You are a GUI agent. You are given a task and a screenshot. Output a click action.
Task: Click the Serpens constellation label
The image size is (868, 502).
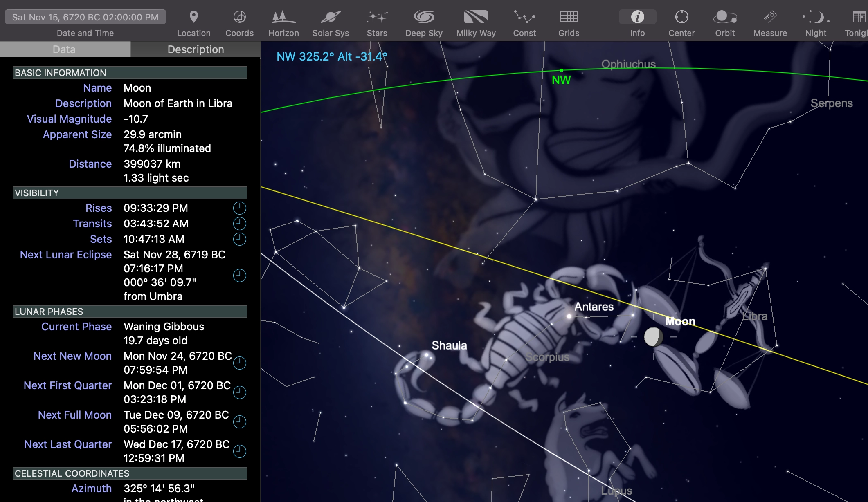pos(832,103)
